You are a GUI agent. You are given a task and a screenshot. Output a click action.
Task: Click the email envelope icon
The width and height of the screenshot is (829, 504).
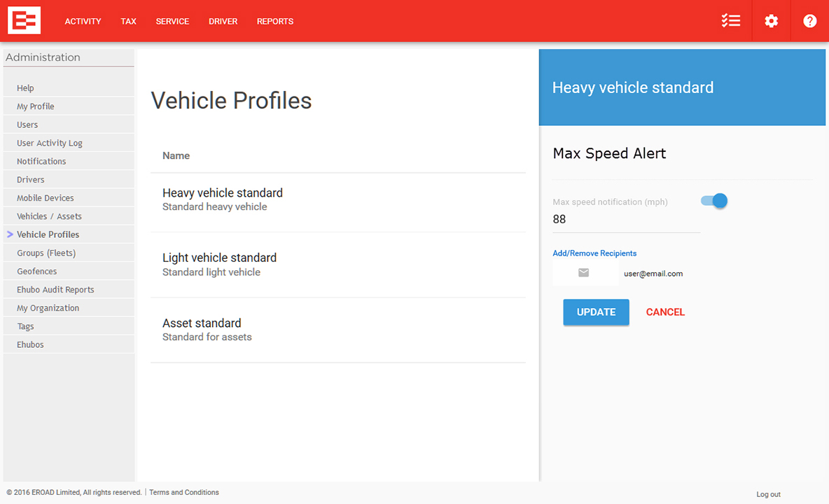(584, 273)
